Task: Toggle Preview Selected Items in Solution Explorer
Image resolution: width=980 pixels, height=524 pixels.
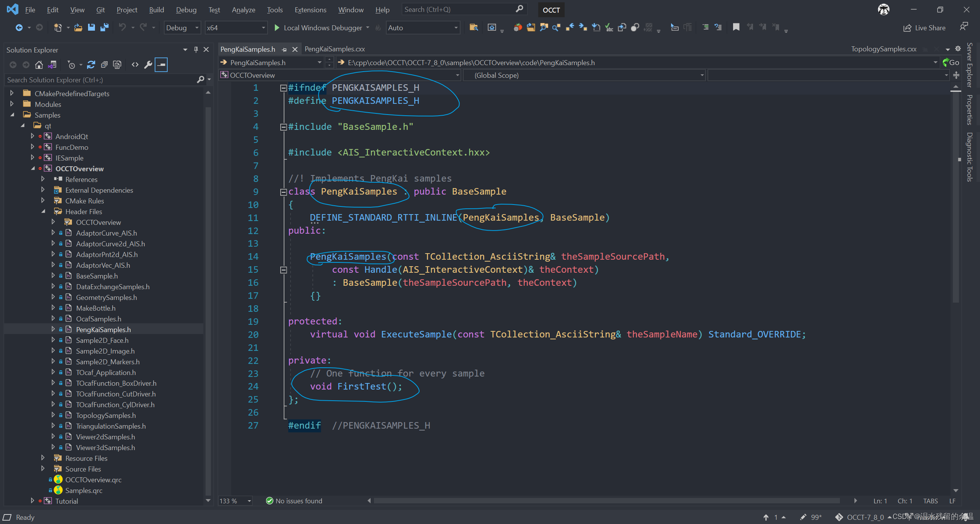Action: click(161, 65)
